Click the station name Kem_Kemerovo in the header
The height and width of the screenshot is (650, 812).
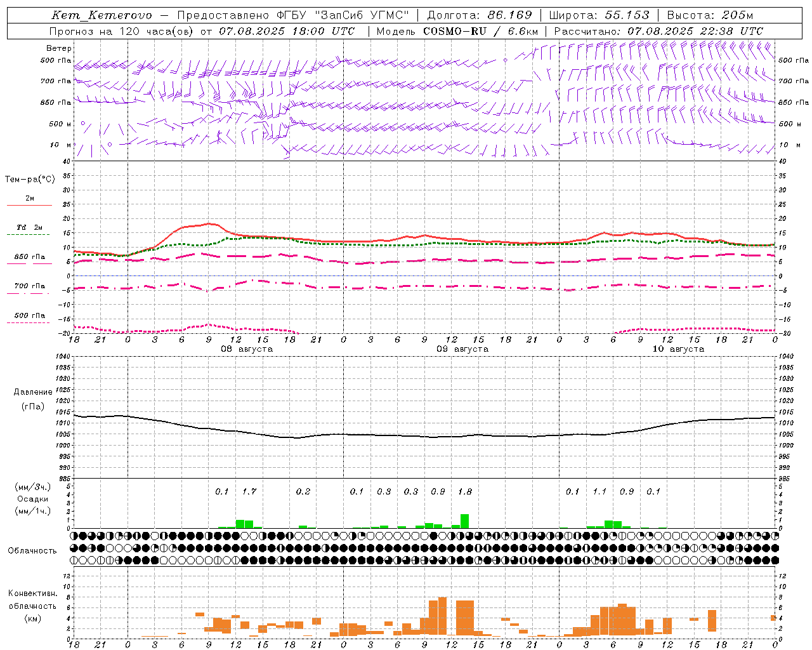tap(101, 15)
